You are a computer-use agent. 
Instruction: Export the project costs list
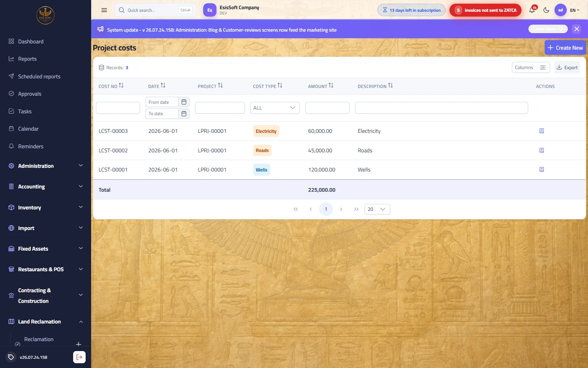[567, 68]
